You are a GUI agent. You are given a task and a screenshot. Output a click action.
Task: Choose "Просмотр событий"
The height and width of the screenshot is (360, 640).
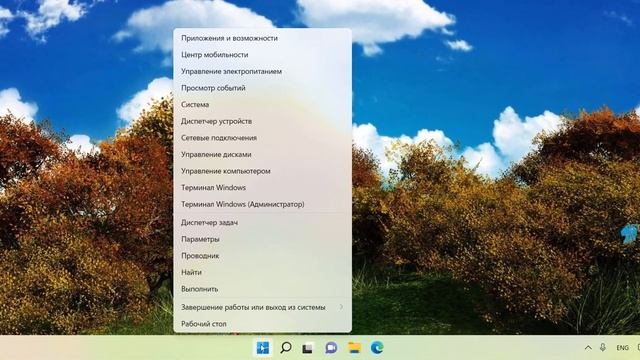[262, 88]
